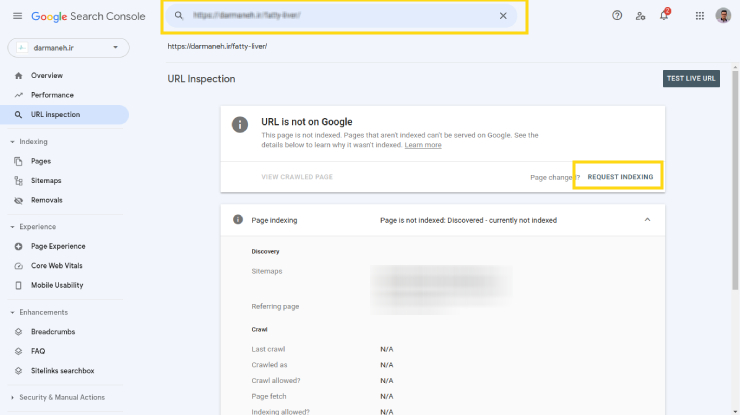This screenshot has height=415, width=740.
Task: Click the Removals hidden-eye icon
Action: 18,200
